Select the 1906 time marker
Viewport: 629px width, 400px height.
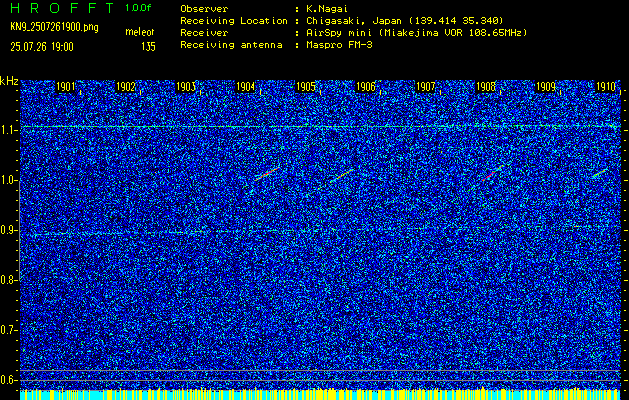pos(366,87)
